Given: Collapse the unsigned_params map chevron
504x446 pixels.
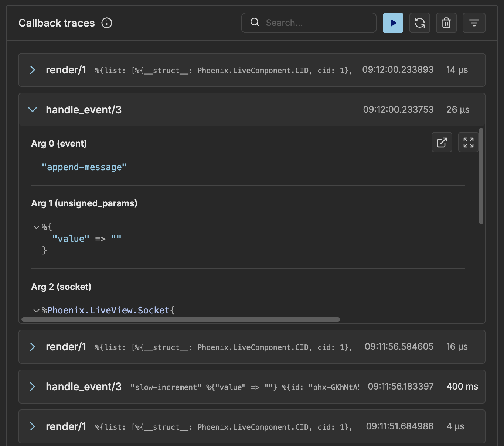Looking at the screenshot, I should point(36,227).
